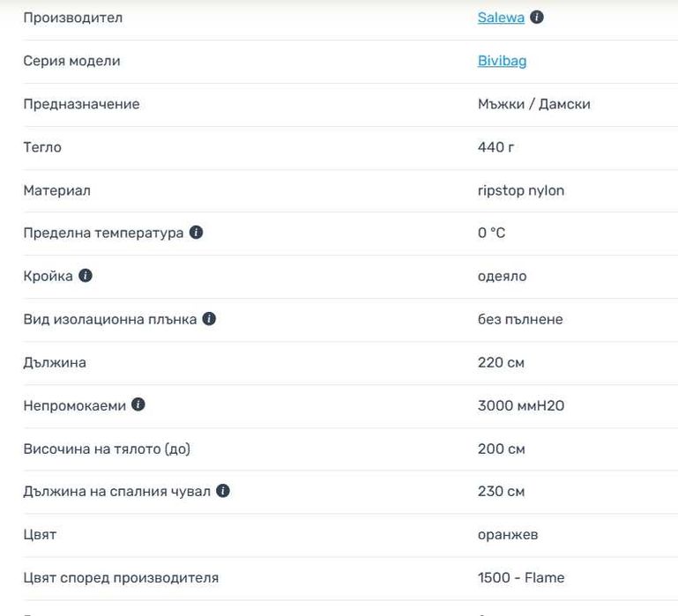Open the Salewa manufacturer link
This screenshot has height=616, width=678.
coord(501,18)
